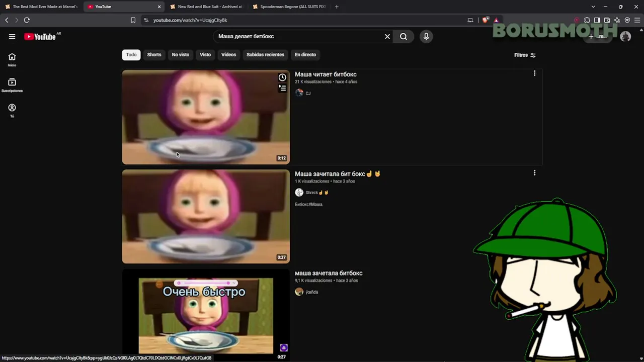Screen dimensions: 644x362
Task: Open the Shreck channel name link
Action: tap(317, 193)
